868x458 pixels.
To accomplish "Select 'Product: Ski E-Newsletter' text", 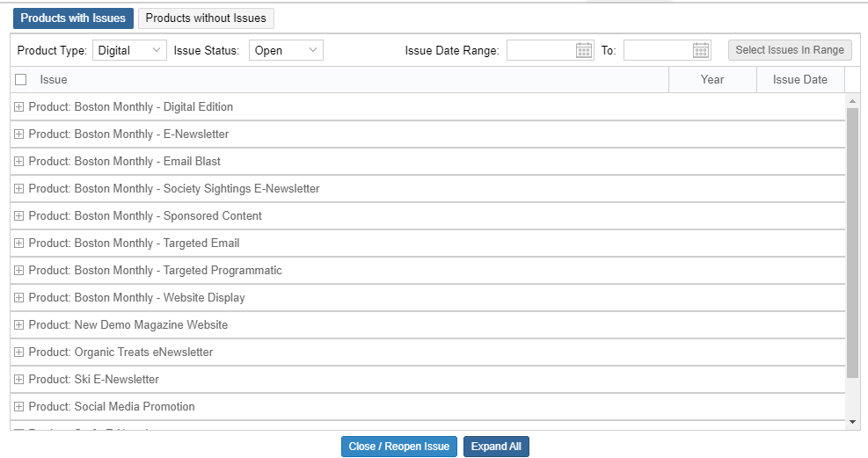I will pyautogui.click(x=93, y=379).
